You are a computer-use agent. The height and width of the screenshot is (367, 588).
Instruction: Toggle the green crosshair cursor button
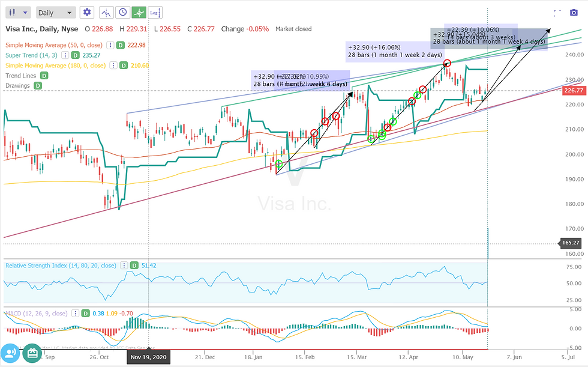(139, 13)
